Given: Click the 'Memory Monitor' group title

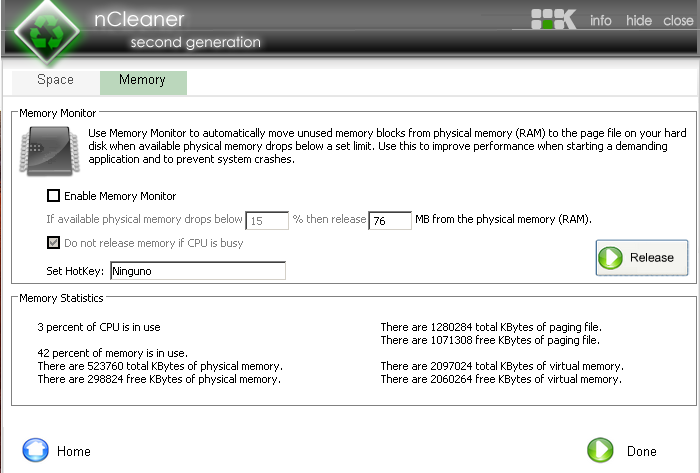Looking at the screenshot, I should [x=58, y=113].
